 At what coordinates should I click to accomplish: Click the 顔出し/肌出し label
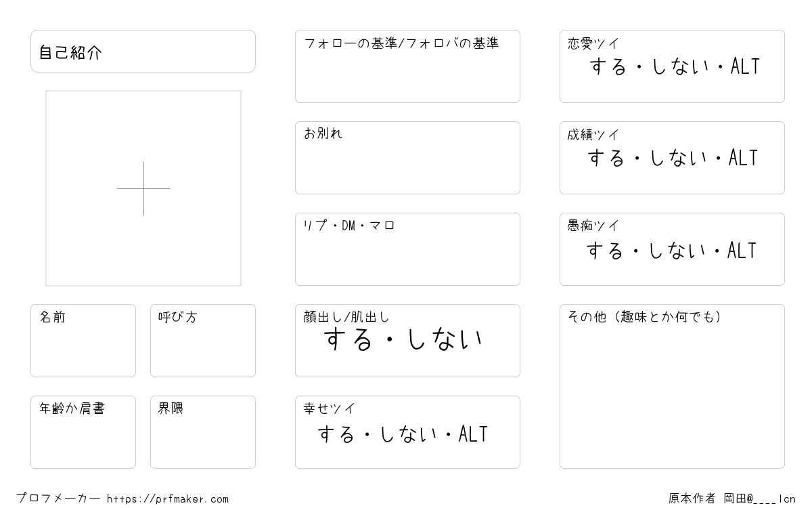(346, 317)
